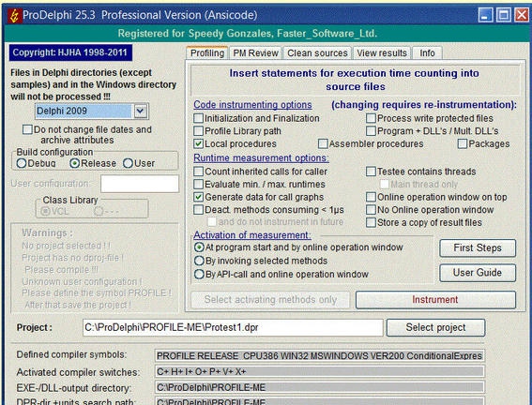Viewport: 532px width, 405px height.
Task: Select the Debug build configuration
Action: pos(22,163)
